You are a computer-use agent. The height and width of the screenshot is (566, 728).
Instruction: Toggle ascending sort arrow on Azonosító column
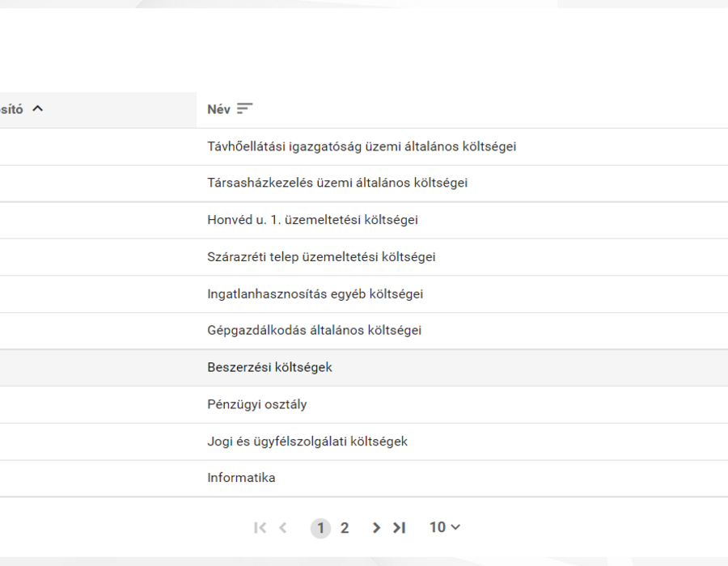tap(37, 108)
